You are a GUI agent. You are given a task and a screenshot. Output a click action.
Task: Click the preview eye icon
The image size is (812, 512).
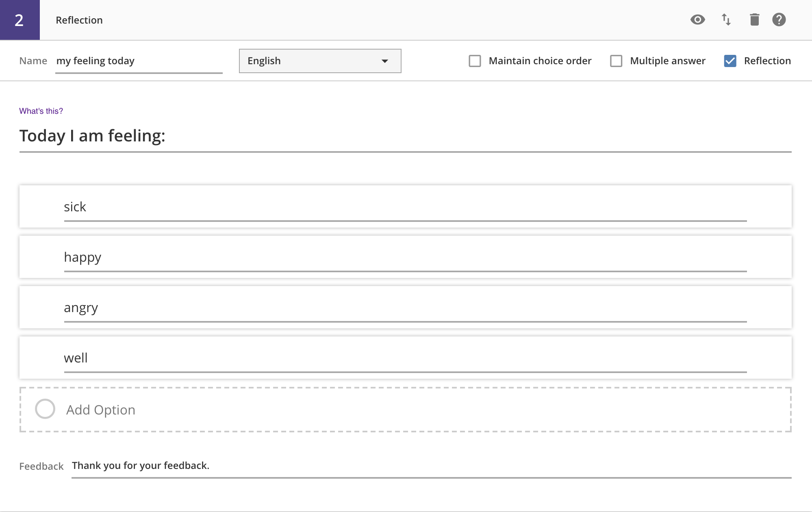tap(697, 20)
